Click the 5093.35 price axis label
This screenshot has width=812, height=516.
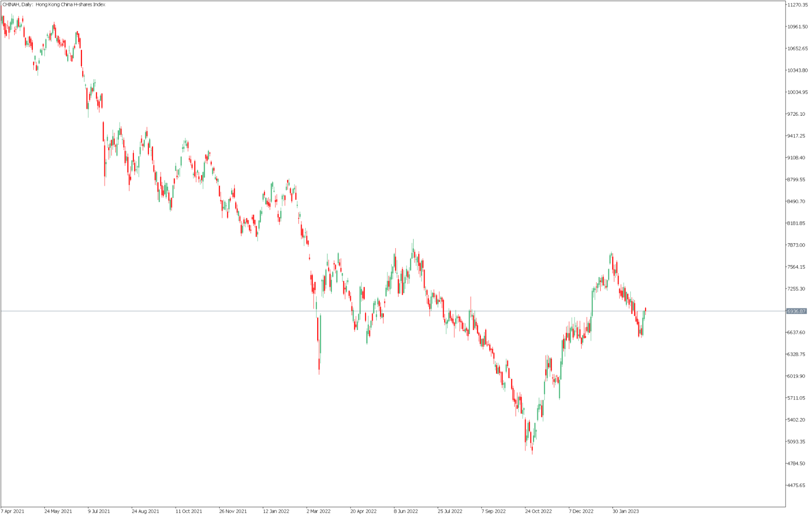[796, 442]
